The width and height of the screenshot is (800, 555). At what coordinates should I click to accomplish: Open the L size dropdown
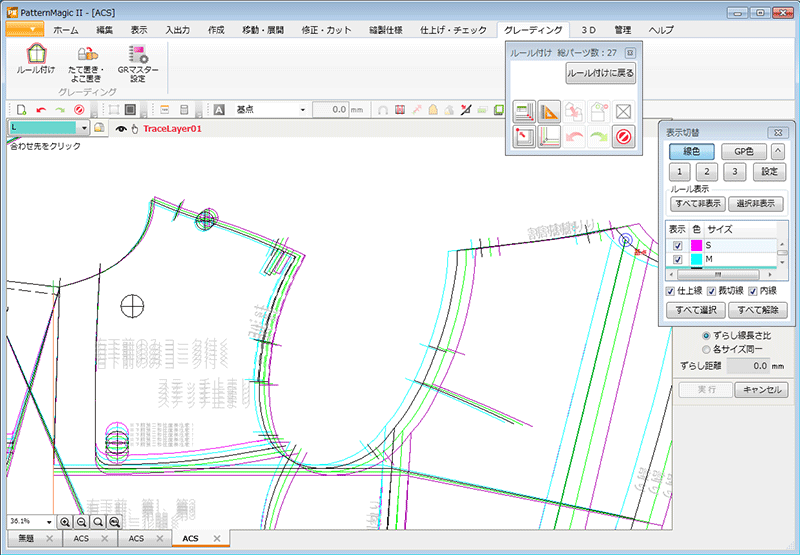84,128
